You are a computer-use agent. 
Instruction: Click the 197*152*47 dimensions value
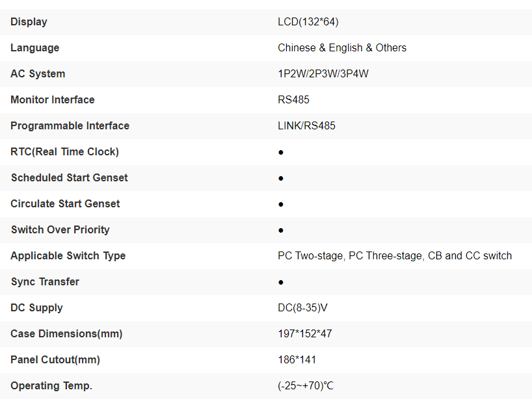pos(305,334)
